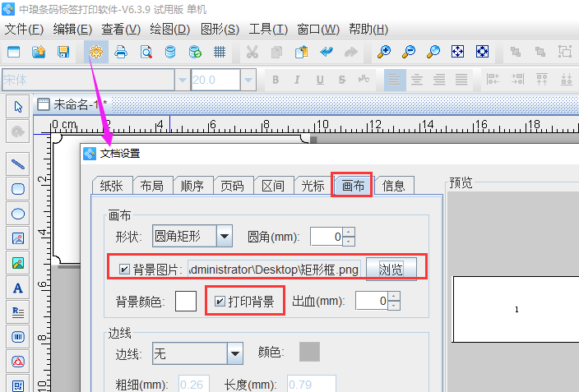Click the save document icon
The height and width of the screenshot is (392, 579).
coord(63,52)
